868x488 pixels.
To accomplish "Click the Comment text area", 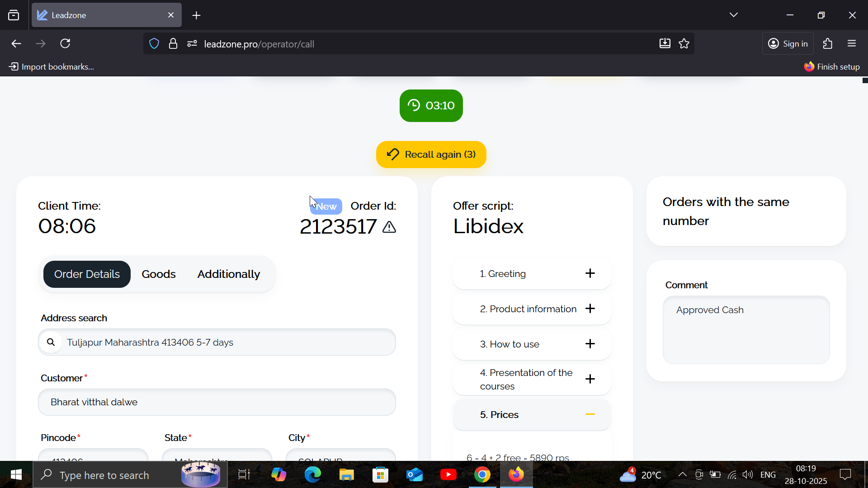I will point(746,330).
